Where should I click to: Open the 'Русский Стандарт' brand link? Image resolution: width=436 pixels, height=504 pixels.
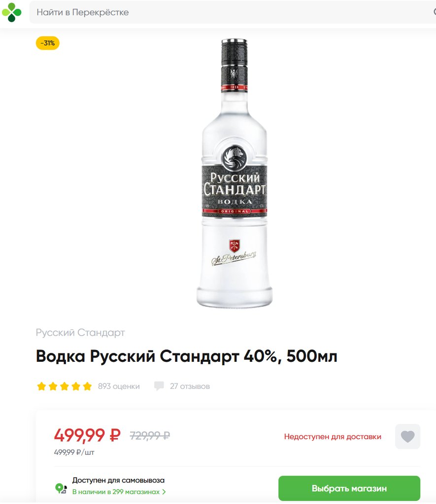click(80, 332)
